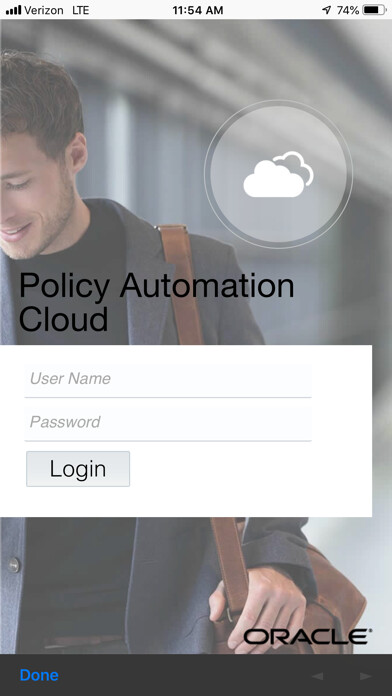Tap the forward arrow in bottom toolbar
Image resolution: width=392 pixels, height=696 pixels.
(365, 676)
